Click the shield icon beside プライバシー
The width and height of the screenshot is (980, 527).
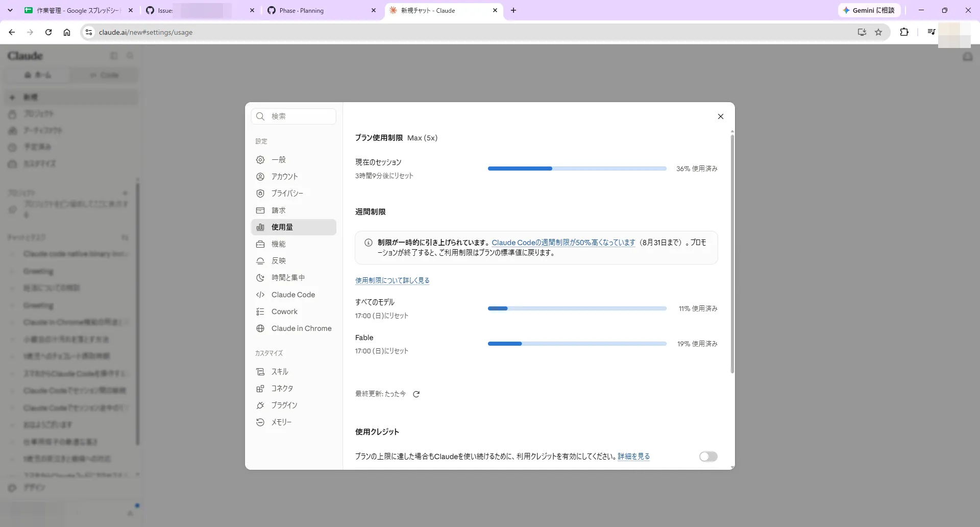260,194
